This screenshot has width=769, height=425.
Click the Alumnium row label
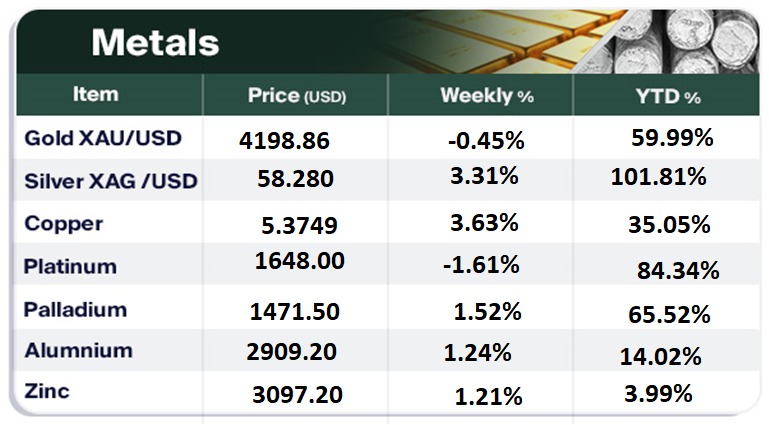click(x=78, y=350)
